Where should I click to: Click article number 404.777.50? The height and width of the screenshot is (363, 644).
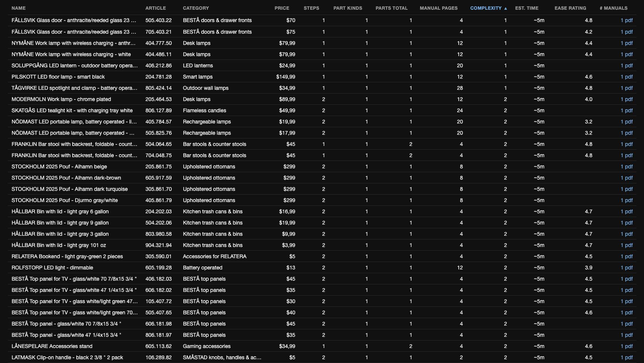[158, 43]
